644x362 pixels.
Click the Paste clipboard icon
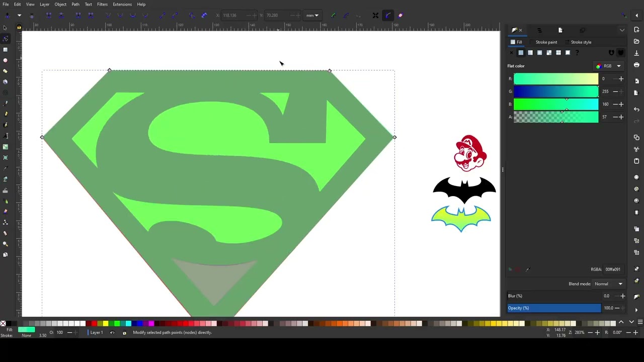pyautogui.click(x=636, y=161)
